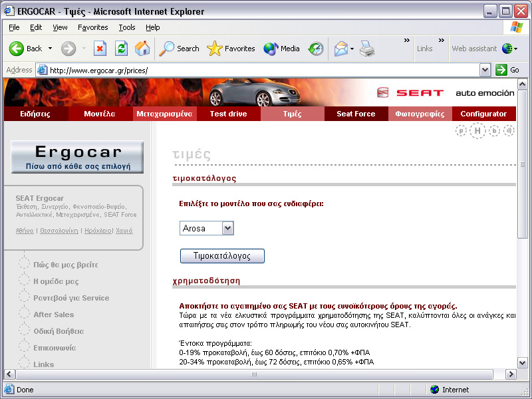Open the Favorites star toolbar button
Image resolution: width=532 pixels, height=399 pixels.
231,49
